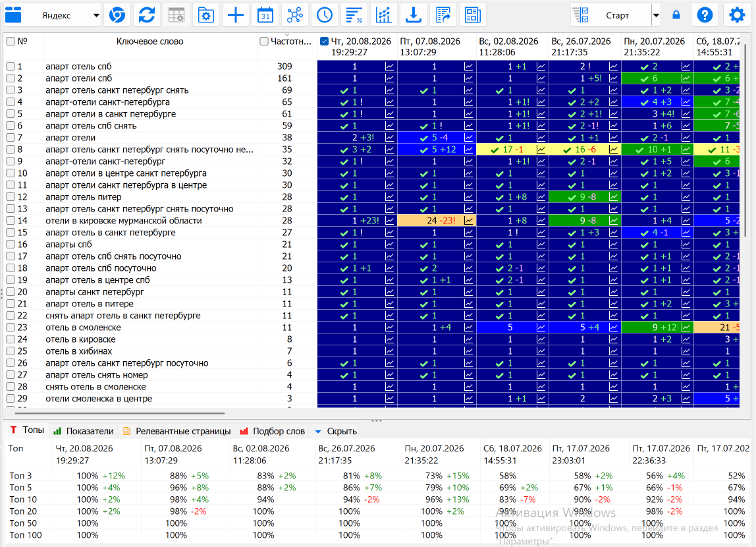Click the Старт button
The image size is (756, 547).
click(617, 15)
